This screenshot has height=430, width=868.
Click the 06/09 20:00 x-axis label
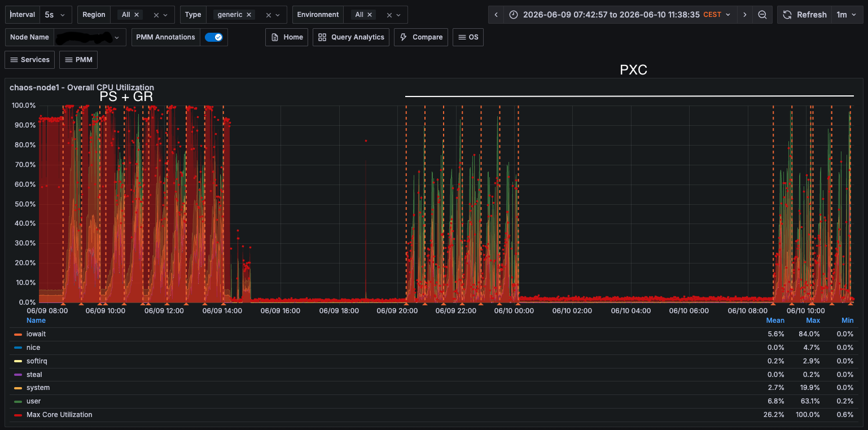397,311
